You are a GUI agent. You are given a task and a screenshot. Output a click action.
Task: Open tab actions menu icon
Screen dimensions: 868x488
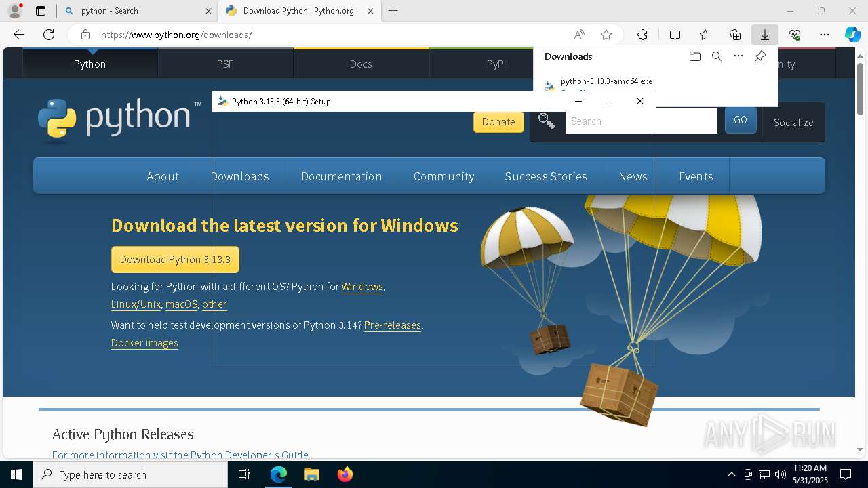pos(41,11)
